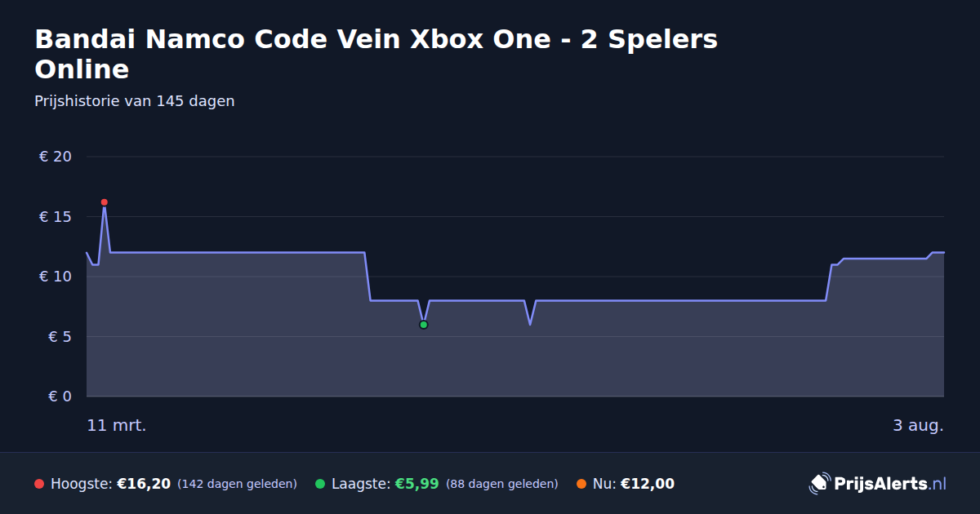This screenshot has height=514, width=980.
Task: Click the Bandai Namco Code Vein title
Action: (x=376, y=54)
